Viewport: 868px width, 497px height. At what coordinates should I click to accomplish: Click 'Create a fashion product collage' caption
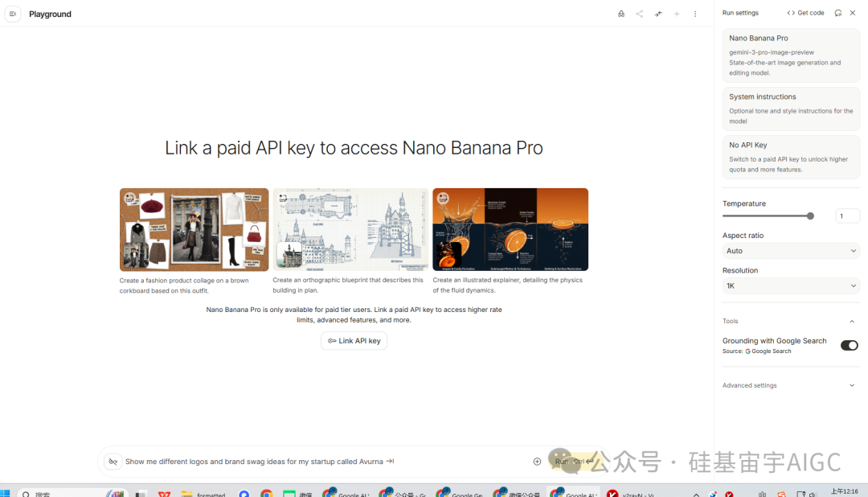pyautogui.click(x=184, y=285)
